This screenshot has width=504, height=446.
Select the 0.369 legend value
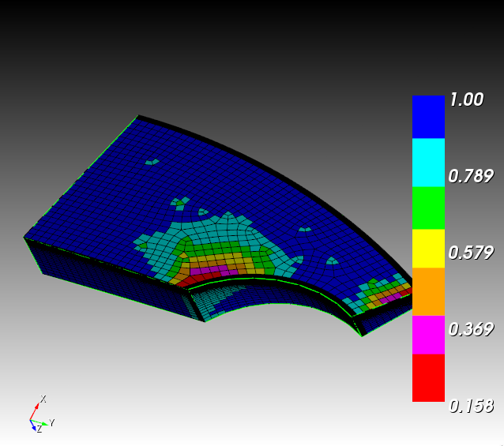[x=470, y=329]
